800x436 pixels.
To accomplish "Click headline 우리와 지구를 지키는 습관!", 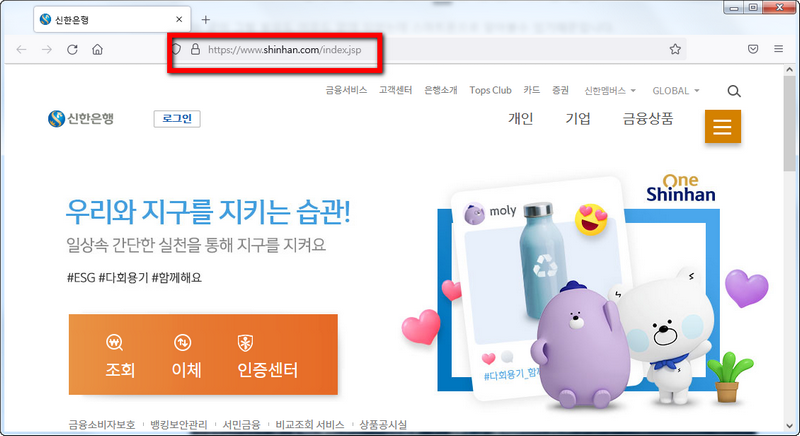I will [x=208, y=212].
